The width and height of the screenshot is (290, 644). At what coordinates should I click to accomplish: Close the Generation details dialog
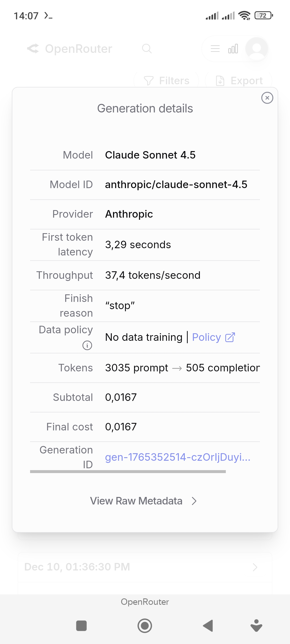pyautogui.click(x=267, y=98)
